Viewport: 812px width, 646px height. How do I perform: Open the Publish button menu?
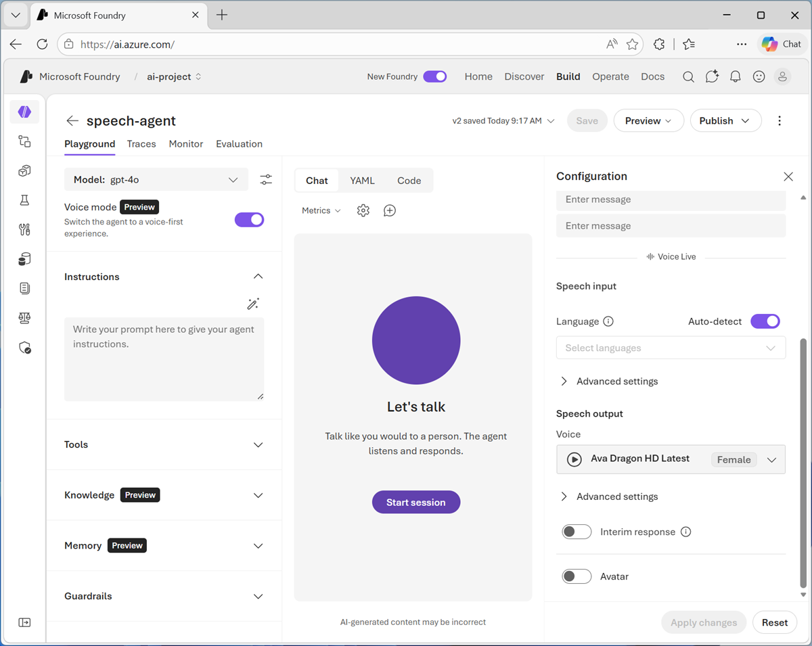point(725,121)
